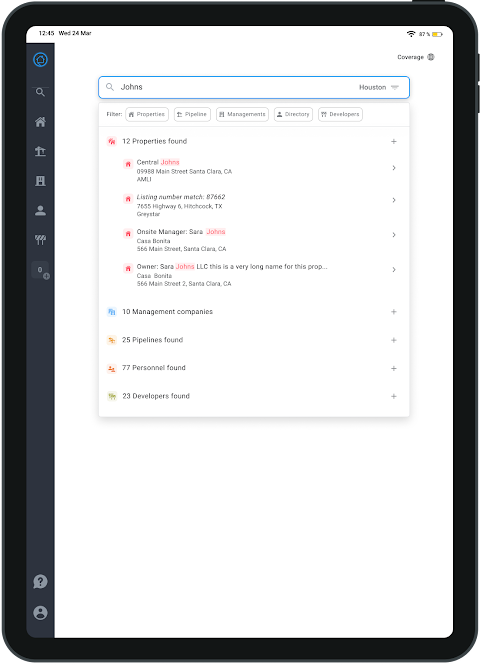Image resolution: width=480 pixels, height=665 pixels.
Task: Click the 23 Developers found heading
Action: pos(156,396)
